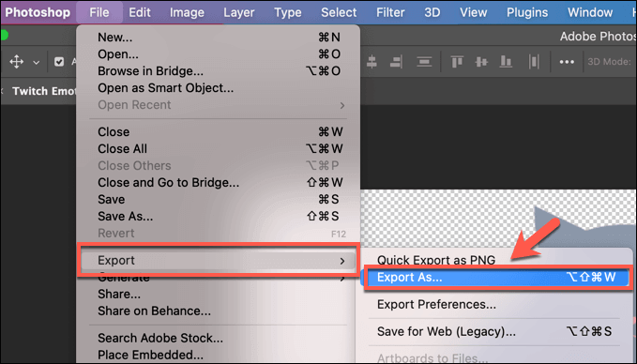This screenshot has height=364, width=637.
Task: Choose Share... from the File menu
Action: tap(219, 295)
